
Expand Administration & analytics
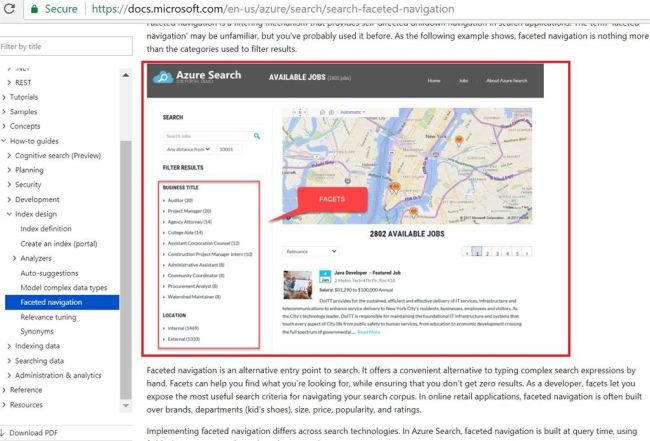(9, 375)
